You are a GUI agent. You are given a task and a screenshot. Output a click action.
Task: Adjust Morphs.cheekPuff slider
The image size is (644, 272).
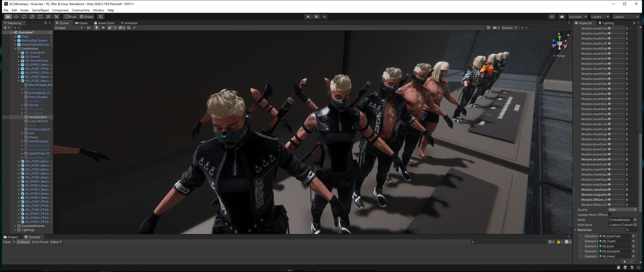(x=617, y=169)
